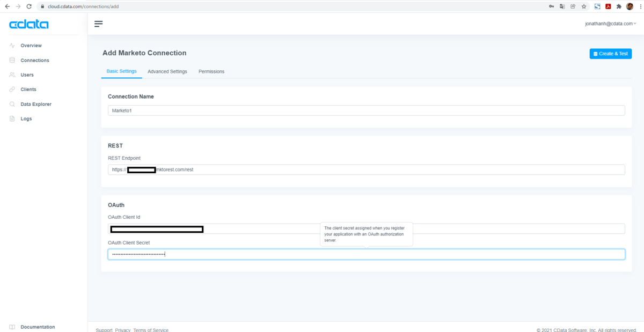Click the browser forward arrow
Screen dimensions: 644x332
point(18,6)
